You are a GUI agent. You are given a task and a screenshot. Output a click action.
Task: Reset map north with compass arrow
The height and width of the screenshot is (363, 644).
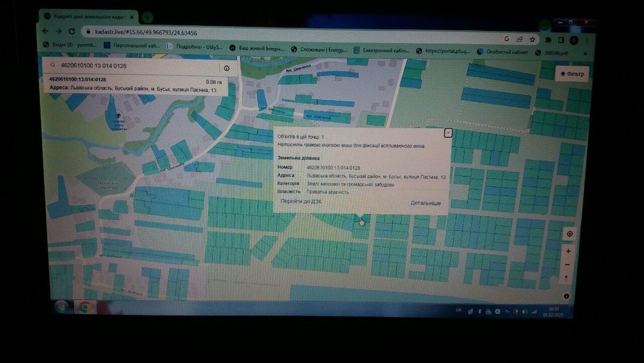click(x=566, y=278)
